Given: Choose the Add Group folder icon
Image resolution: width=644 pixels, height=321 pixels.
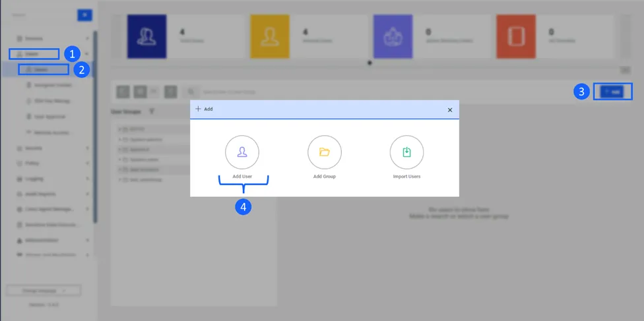Looking at the screenshot, I should click(x=325, y=152).
